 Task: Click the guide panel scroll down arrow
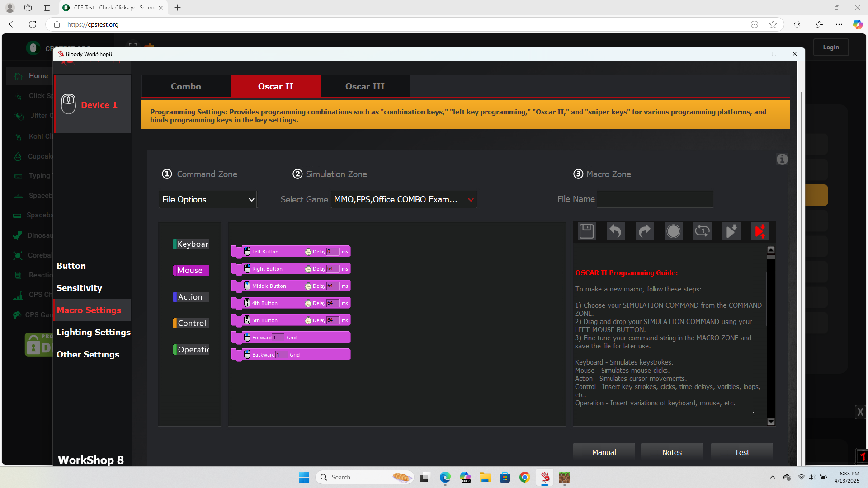[x=771, y=422]
